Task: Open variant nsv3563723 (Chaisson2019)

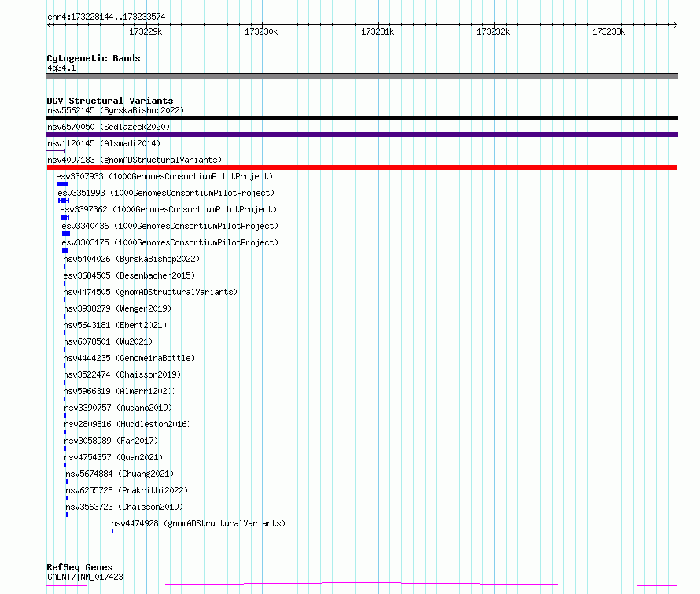Action: tap(124, 507)
